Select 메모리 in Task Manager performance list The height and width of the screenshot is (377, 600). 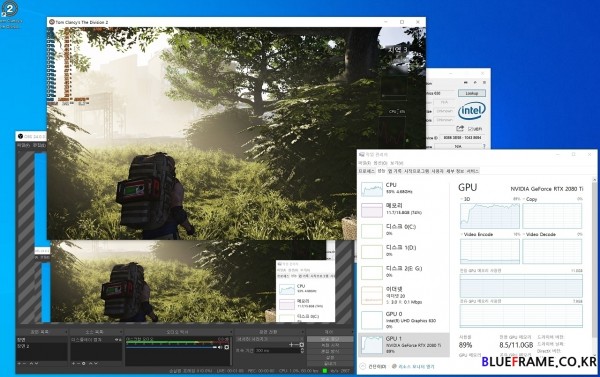pyautogui.click(x=403, y=209)
